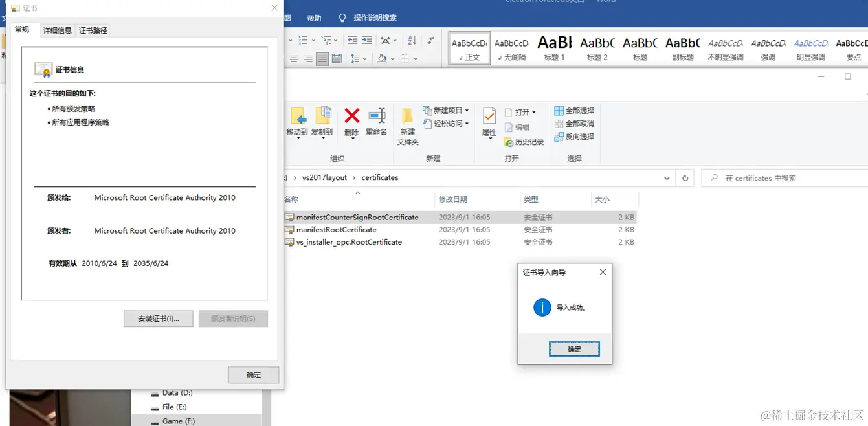Click the 在 certificates 中搜索 search box
Image resolution: width=868 pixels, height=426 pixels.
(x=785, y=178)
